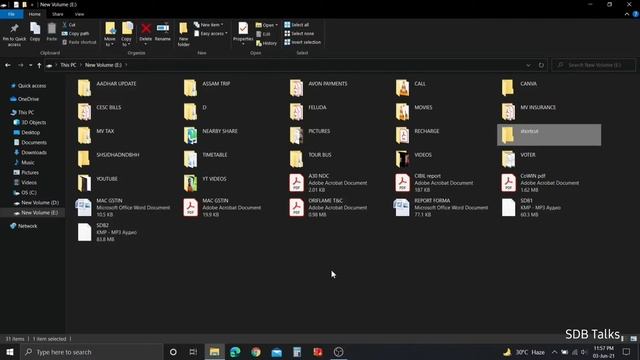Expand the address bar history dropdown
Screen dimensions: 640x360
(x=528, y=65)
